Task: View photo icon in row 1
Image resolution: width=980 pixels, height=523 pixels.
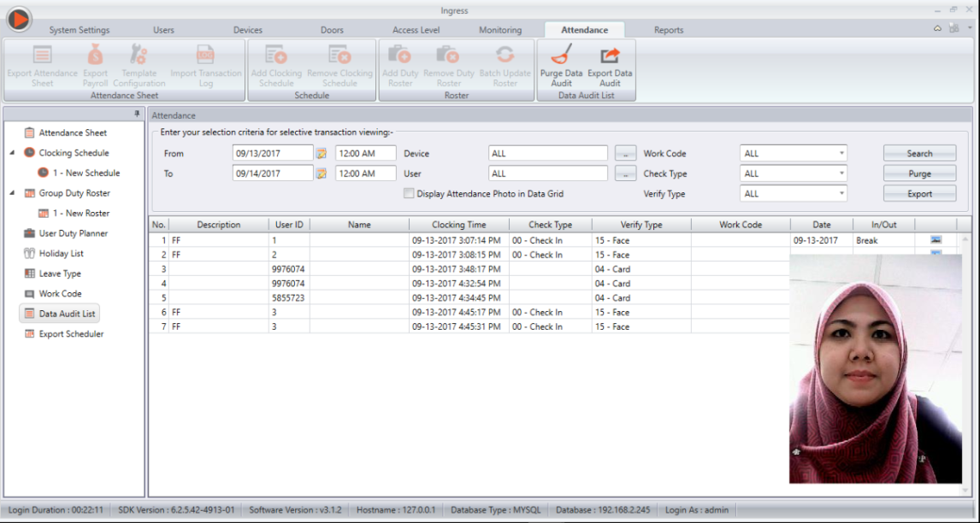Action: pyautogui.click(x=936, y=240)
